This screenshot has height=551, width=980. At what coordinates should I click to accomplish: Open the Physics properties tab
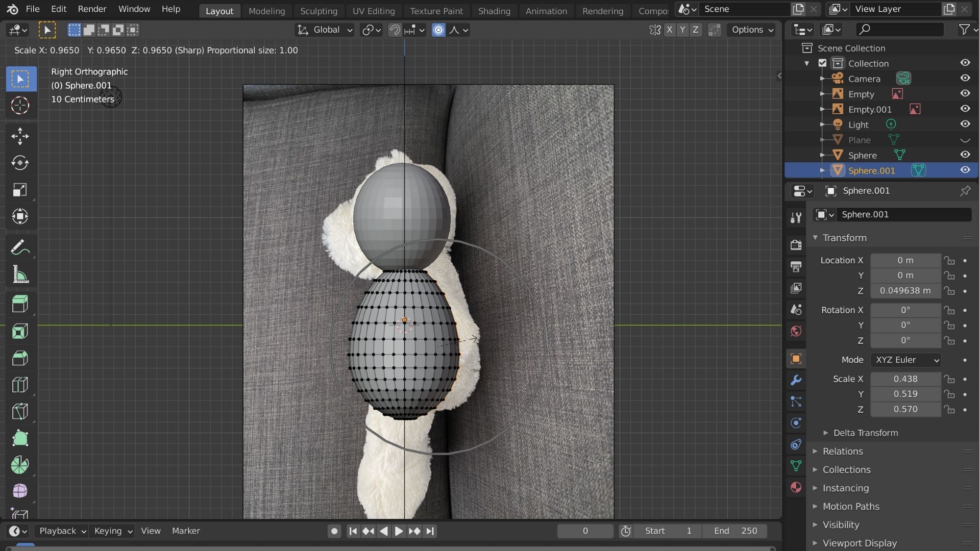click(x=796, y=423)
